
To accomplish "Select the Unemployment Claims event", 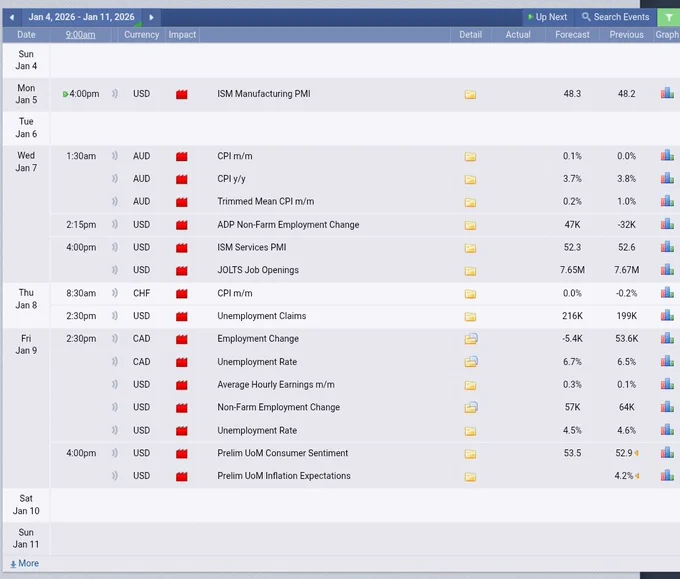I will click(x=262, y=316).
